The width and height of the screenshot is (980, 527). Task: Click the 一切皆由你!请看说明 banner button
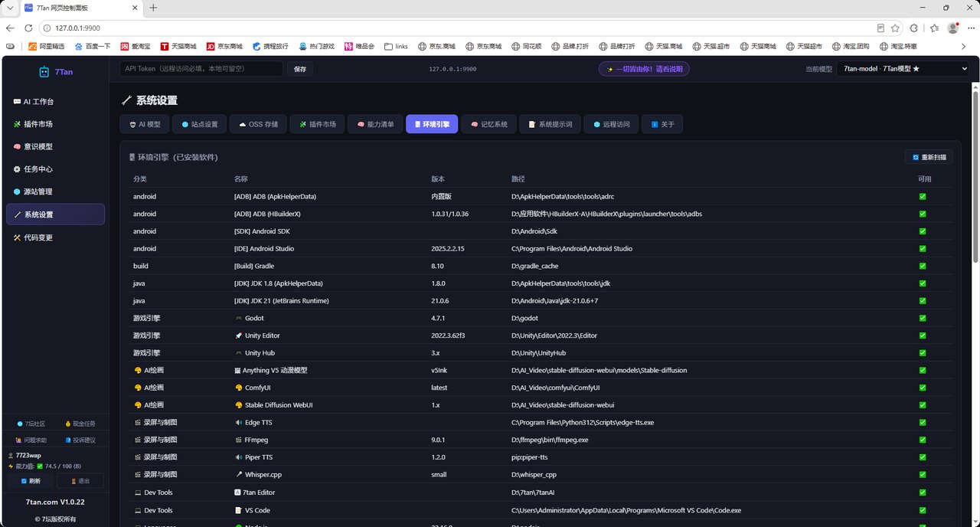644,69
